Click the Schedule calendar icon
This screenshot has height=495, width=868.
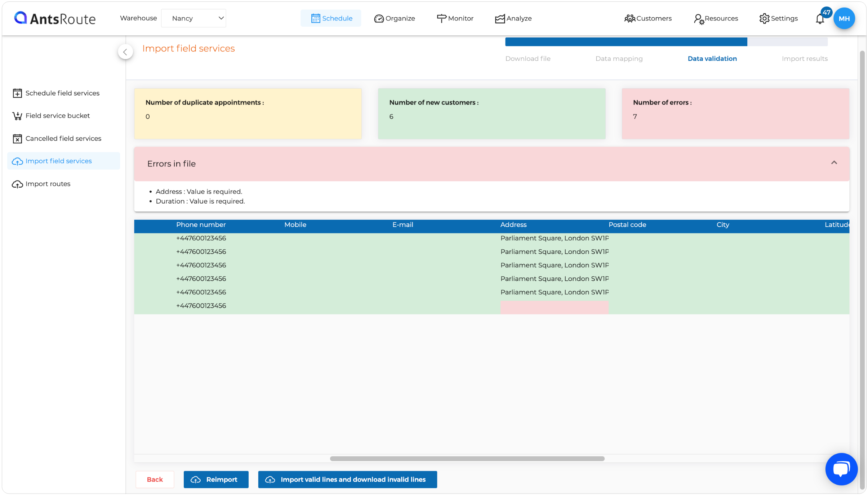point(316,18)
